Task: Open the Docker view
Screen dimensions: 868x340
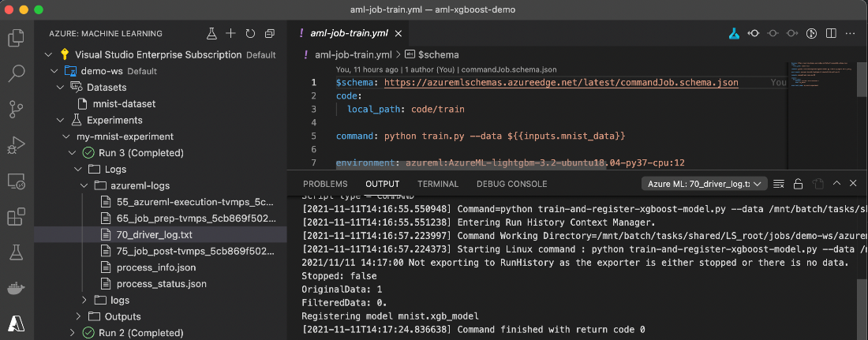Action: (x=16, y=288)
